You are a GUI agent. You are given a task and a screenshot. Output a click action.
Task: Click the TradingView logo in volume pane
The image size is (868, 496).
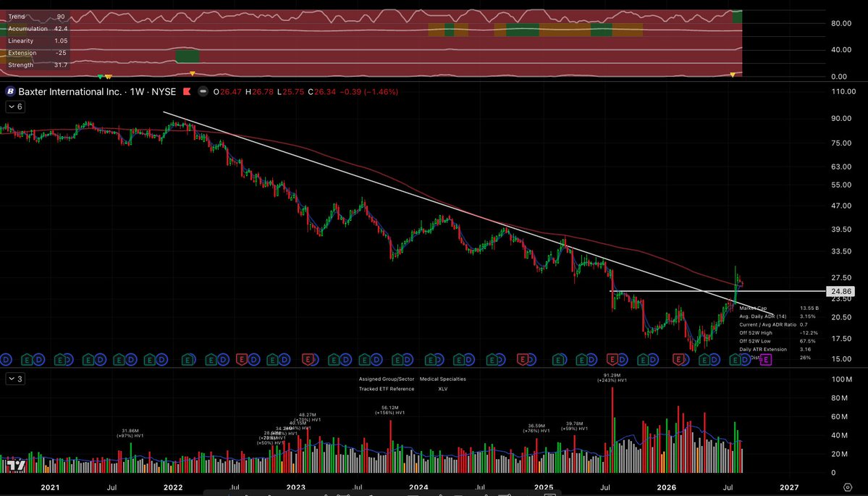tap(16, 465)
